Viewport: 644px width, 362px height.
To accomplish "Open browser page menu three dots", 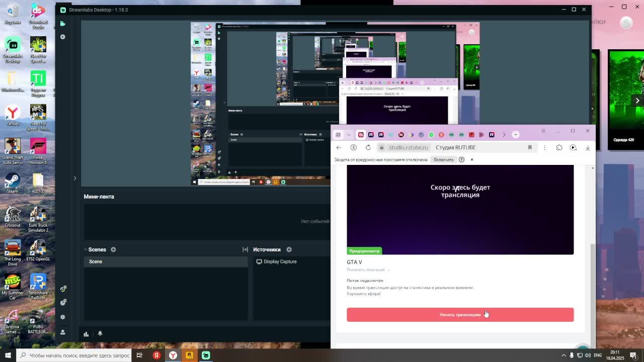I will (544, 147).
